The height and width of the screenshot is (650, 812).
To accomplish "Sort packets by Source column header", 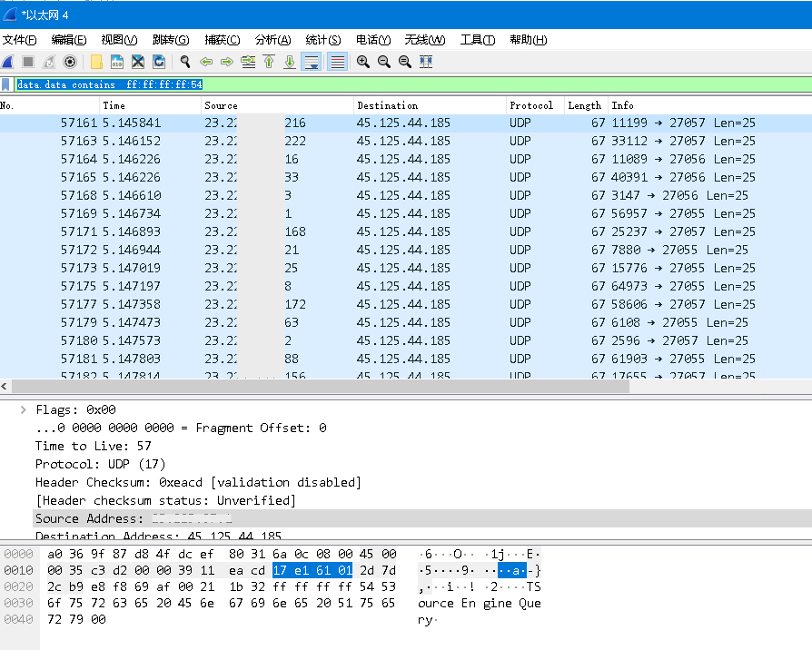I will (x=221, y=105).
